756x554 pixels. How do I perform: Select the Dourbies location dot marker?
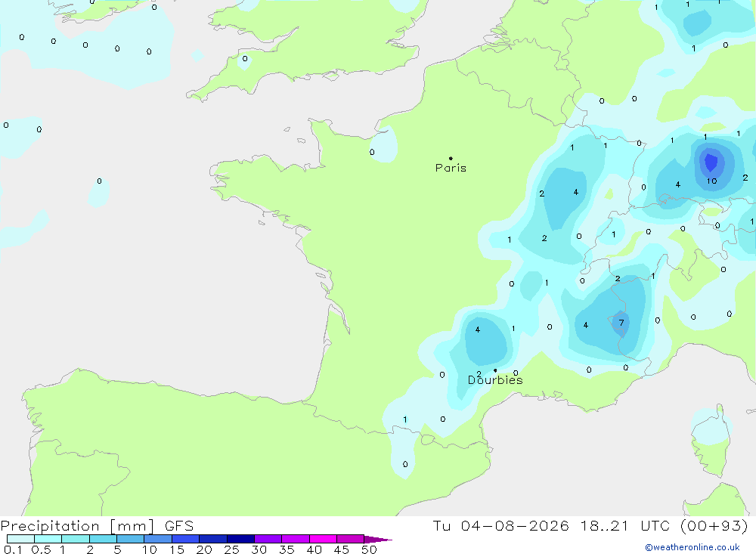(495, 370)
